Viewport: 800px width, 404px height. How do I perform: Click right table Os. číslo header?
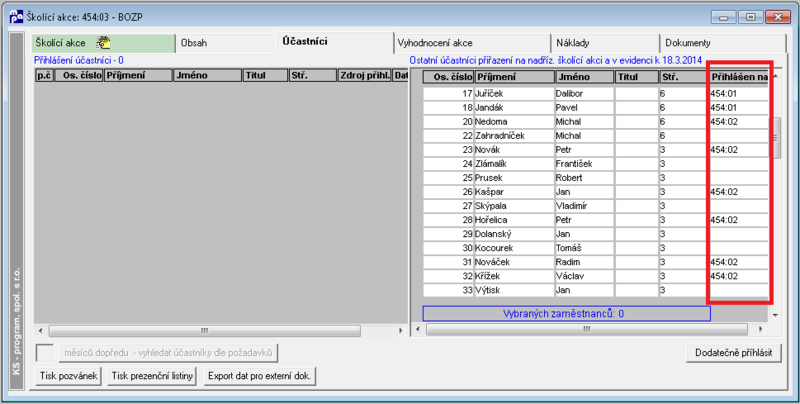448,77
